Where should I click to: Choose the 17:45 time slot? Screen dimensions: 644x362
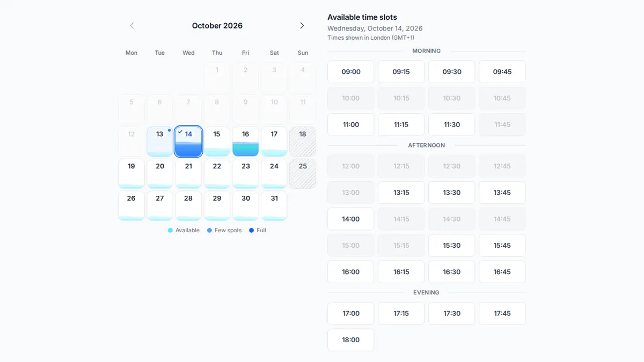tap(502, 313)
